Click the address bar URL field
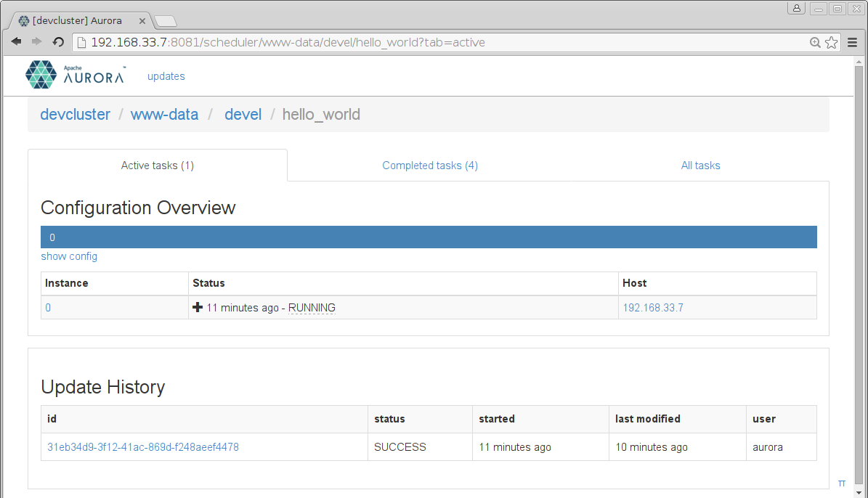This screenshot has width=868, height=498. [x=436, y=43]
